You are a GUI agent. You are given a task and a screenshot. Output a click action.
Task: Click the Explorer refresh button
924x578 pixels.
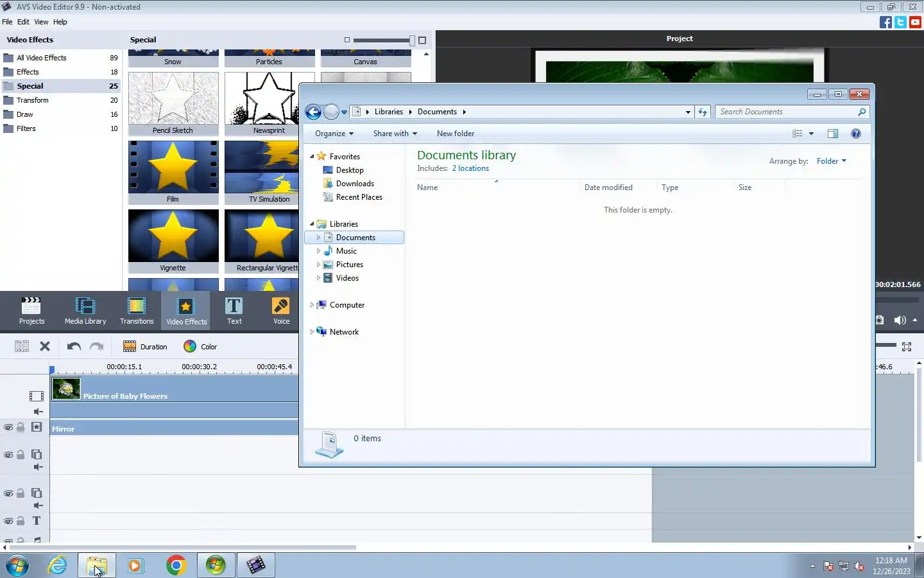pyautogui.click(x=703, y=112)
